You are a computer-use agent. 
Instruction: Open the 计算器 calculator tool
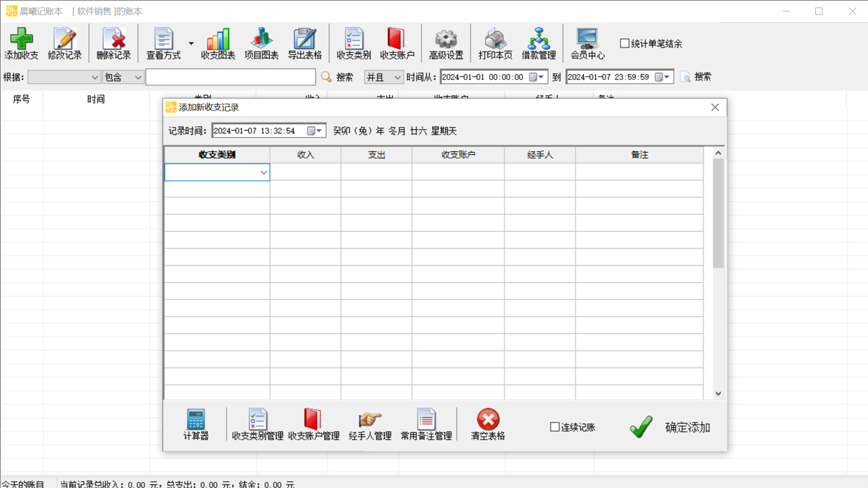pyautogui.click(x=195, y=424)
